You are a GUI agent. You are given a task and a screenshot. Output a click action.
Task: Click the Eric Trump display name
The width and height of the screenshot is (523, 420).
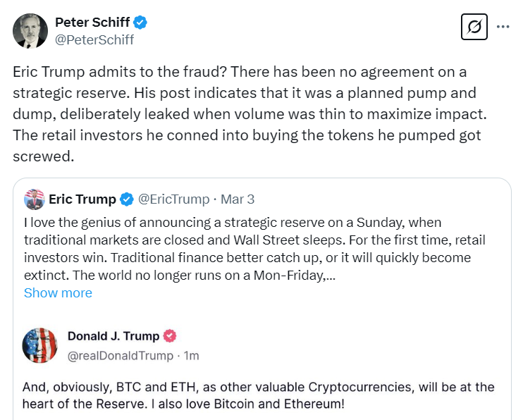click(82, 199)
